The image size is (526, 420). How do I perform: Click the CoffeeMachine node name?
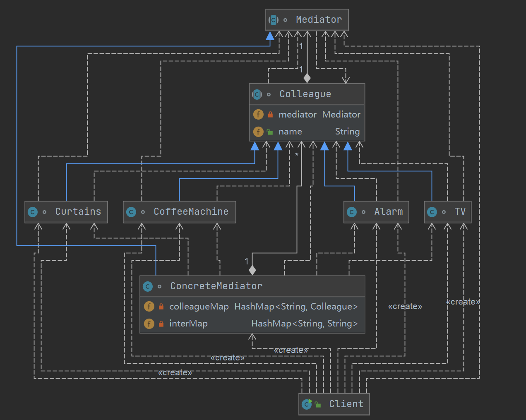191,212
